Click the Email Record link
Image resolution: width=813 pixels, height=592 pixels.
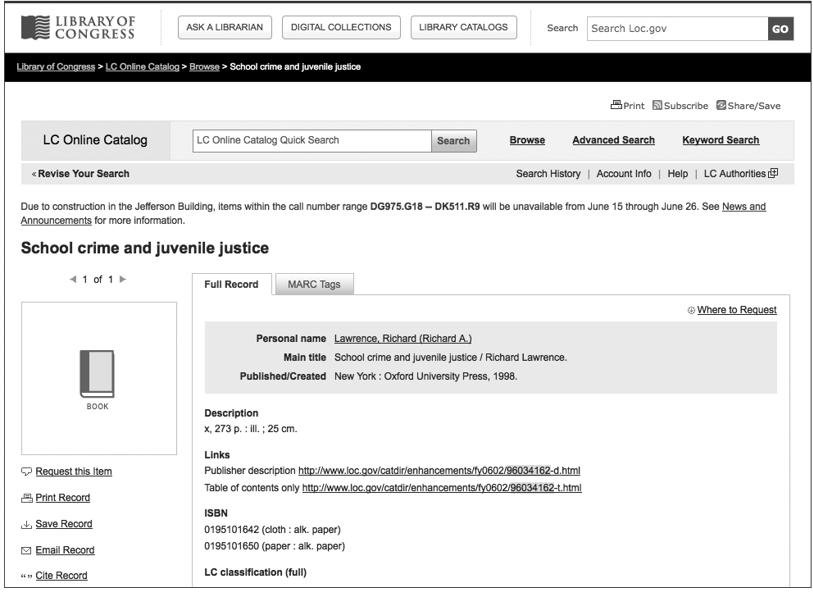[65, 550]
